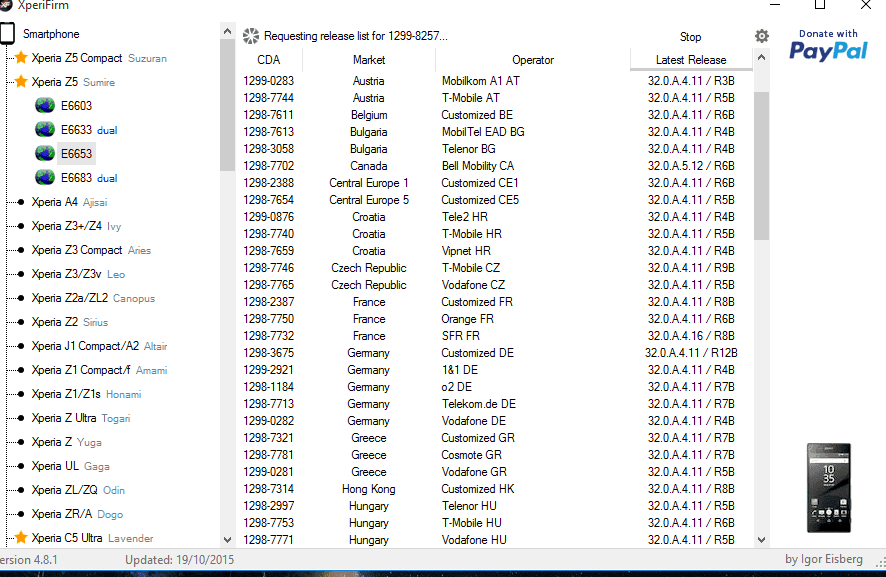Screen dimensions: 886x577
Task: Click release 32.0.A.5.12 / R6B
Action: 691,166
